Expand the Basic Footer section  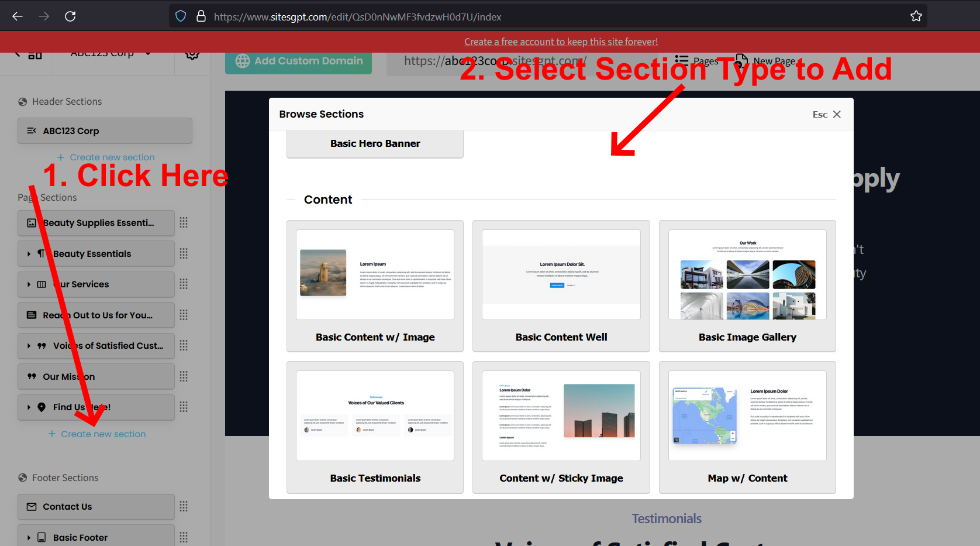(x=29, y=537)
